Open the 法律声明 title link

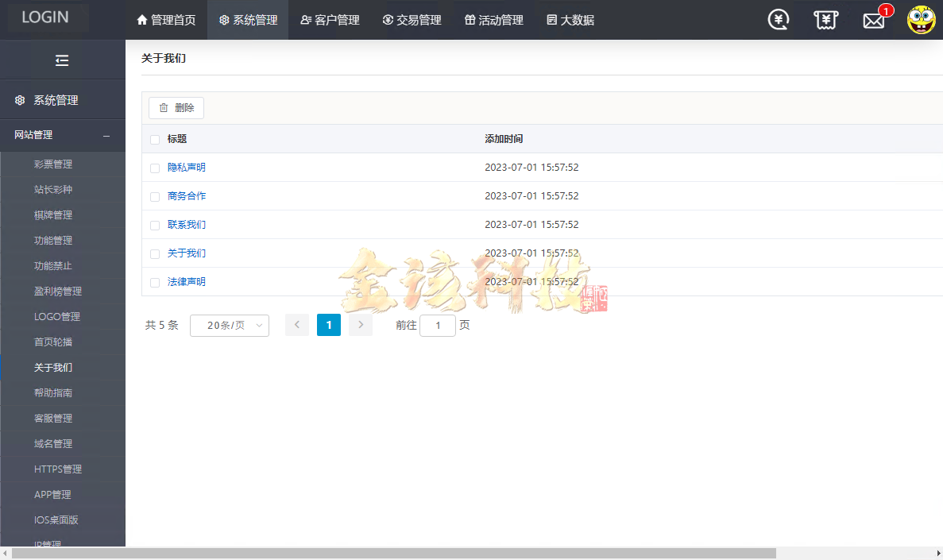187,282
